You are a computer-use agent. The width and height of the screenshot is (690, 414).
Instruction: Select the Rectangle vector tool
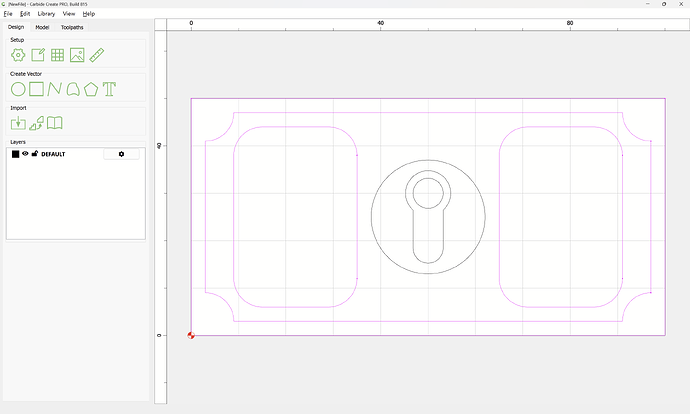tap(36, 89)
